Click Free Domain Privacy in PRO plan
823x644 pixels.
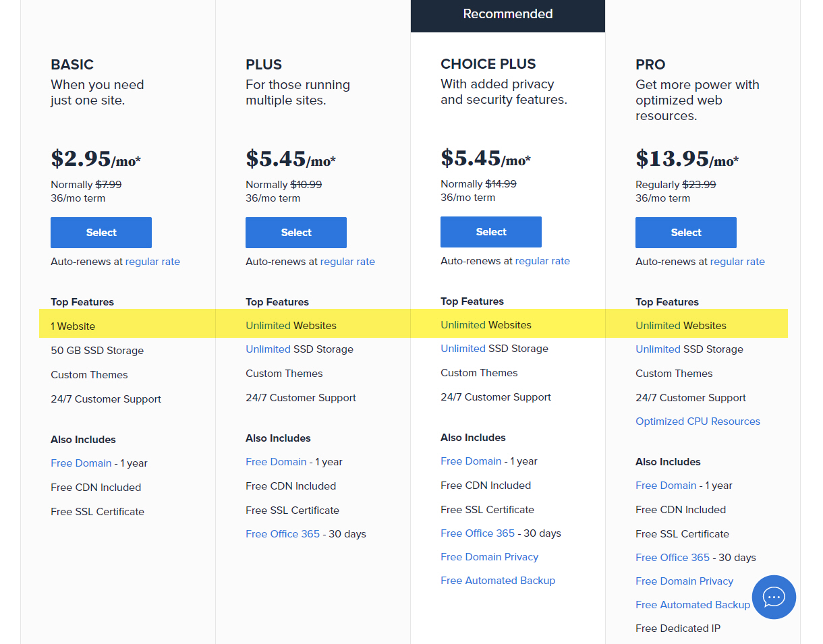pyautogui.click(x=684, y=581)
